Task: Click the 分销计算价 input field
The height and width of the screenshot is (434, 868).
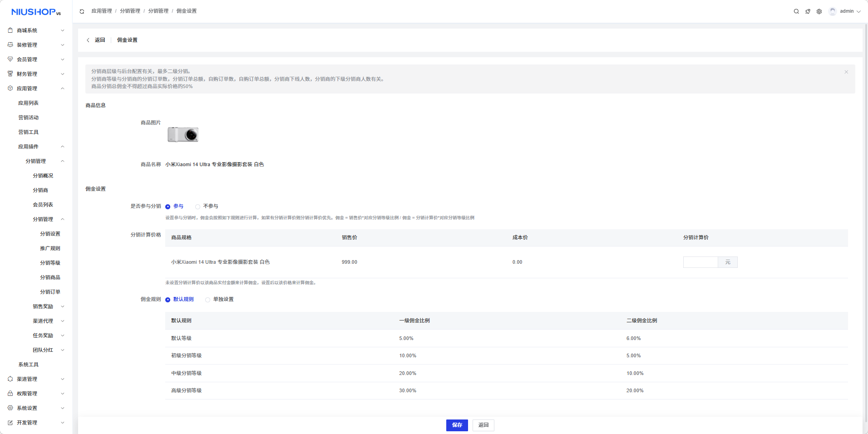Action: [x=700, y=262]
